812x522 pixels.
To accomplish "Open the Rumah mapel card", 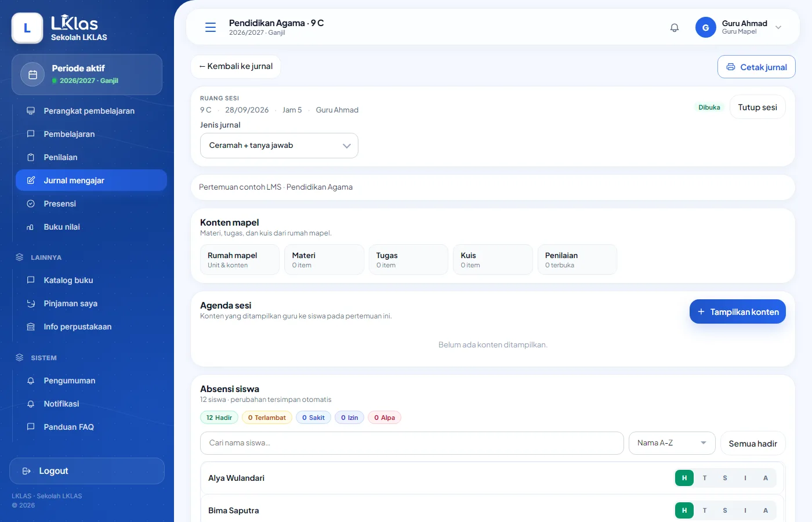I will tap(240, 259).
